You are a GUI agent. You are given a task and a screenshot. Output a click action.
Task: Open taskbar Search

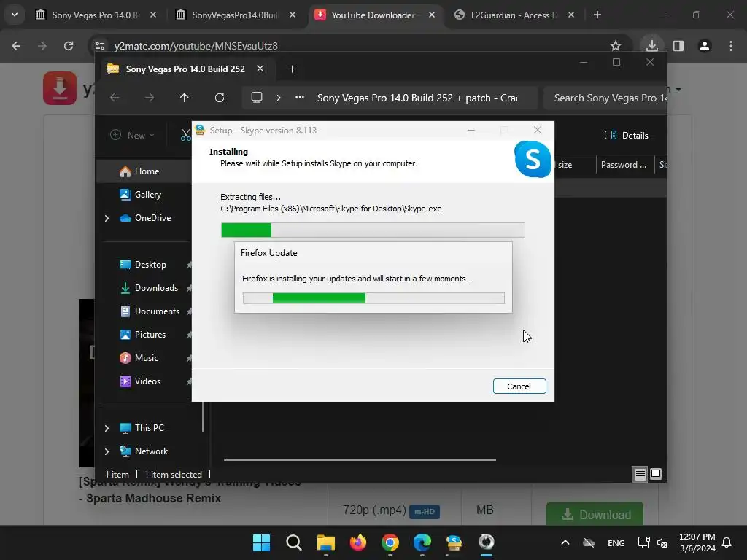pyautogui.click(x=294, y=542)
